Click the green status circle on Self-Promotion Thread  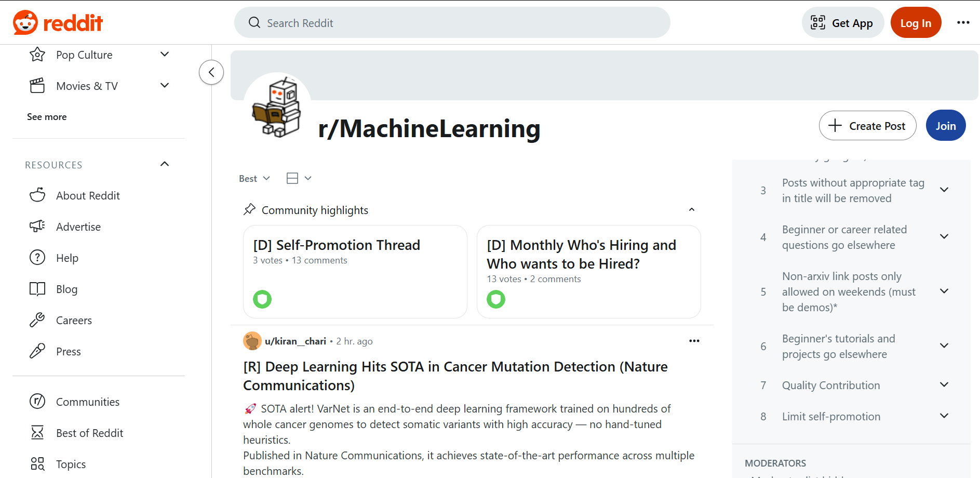pyautogui.click(x=262, y=299)
